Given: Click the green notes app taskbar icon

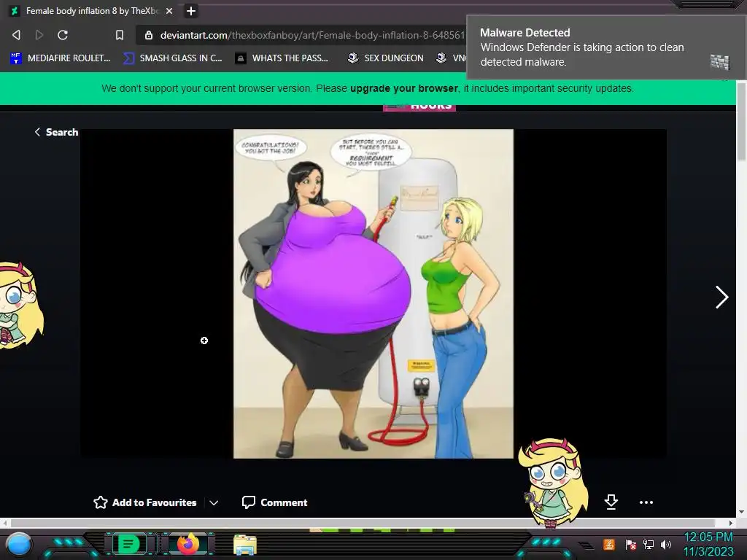Looking at the screenshot, I should point(128,544).
